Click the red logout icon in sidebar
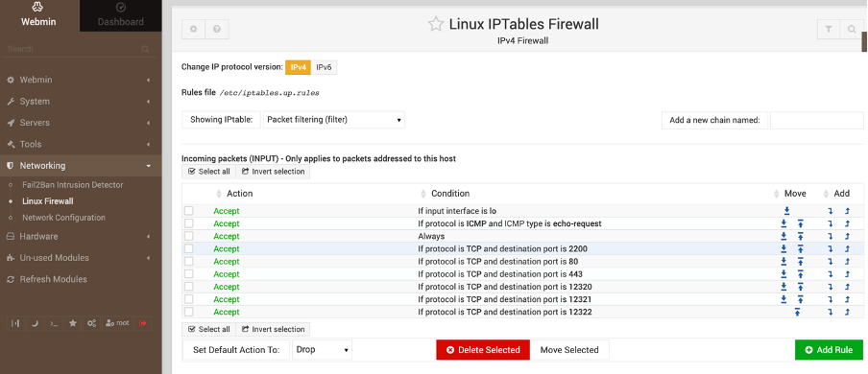The height and width of the screenshot is (374, 868). point(143,323)
